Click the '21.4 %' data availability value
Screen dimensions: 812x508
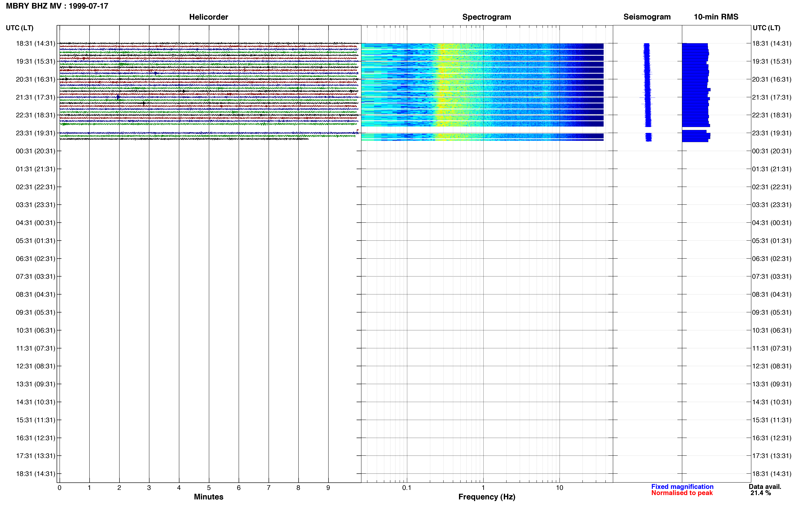pos(761,493)
